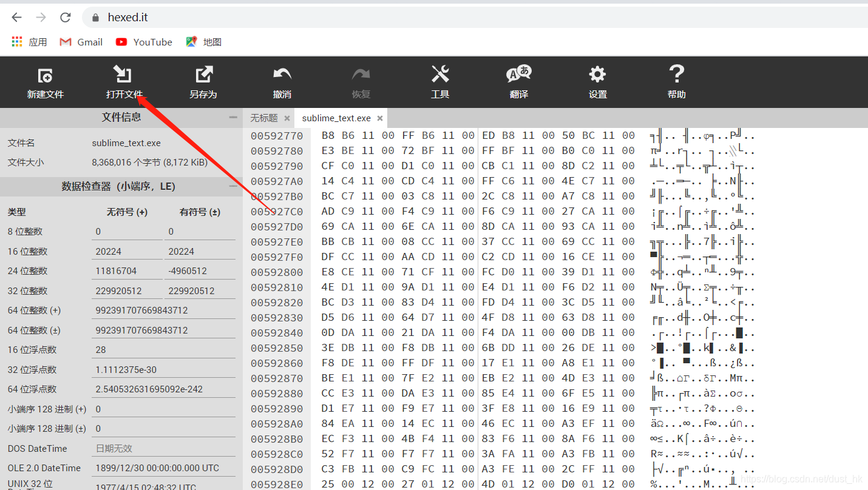Click the file size 8,368,016 个字节 text
868x490 pixels.
point(149,163)
